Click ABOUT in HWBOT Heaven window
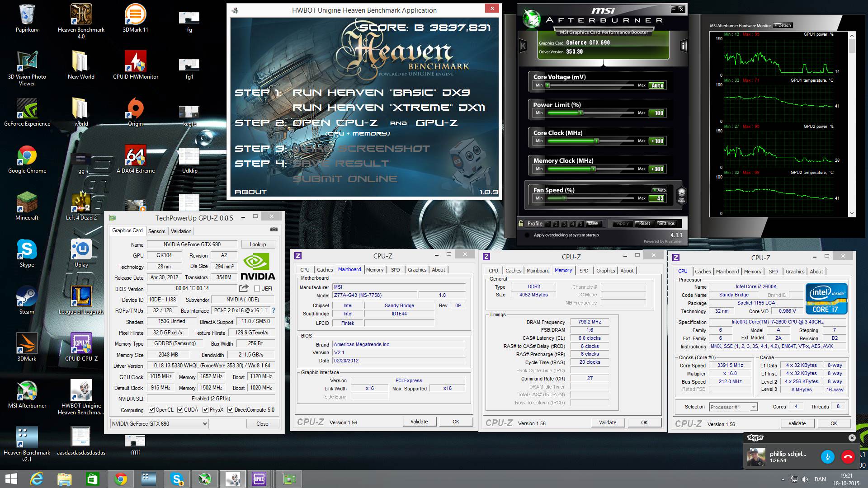Viewport: 868px width, 488px height. pyautogui.click(x=250, y=192)
